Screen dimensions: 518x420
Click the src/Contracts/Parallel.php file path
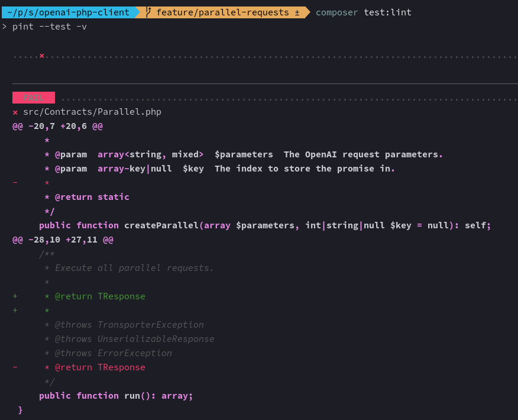pyautogui.click(x=92, y=112)
